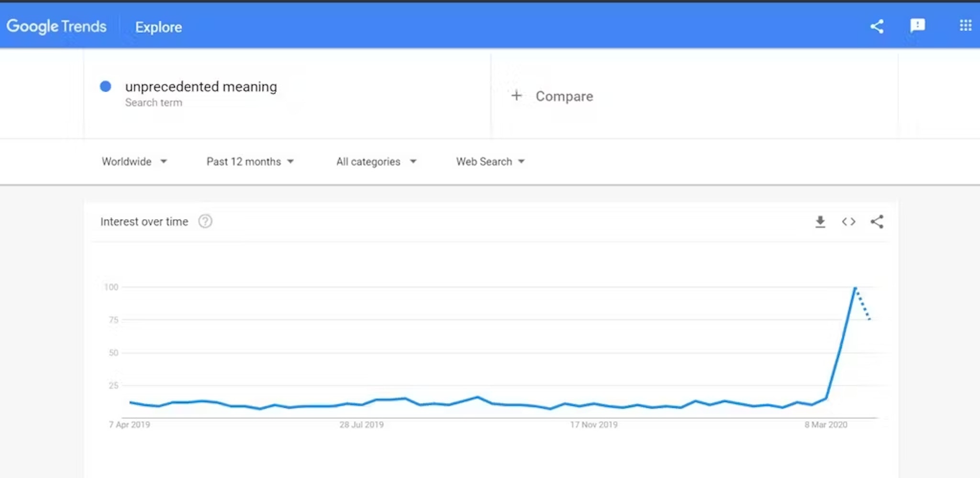The width and height of the screenshot is (980, 478).
Task: Open the Past 12 months time range dropdown
Action: [x=250, y=161]
